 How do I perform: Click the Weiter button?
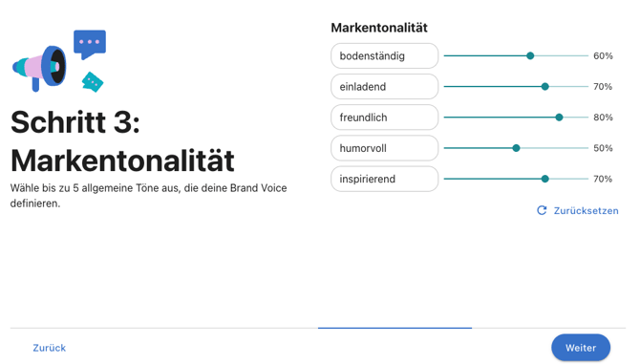(x=581, y=348)
